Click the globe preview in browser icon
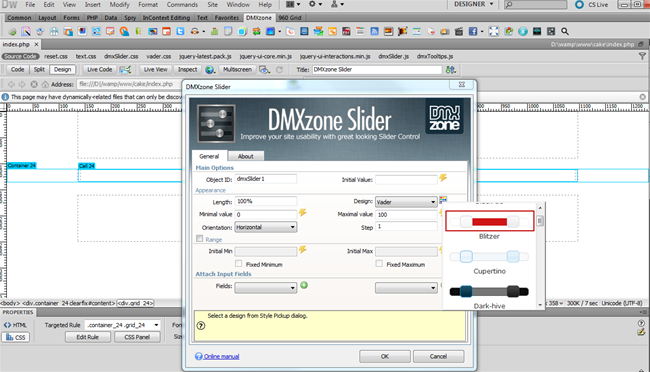Screen dimensions: 650x372 (210, 70)
